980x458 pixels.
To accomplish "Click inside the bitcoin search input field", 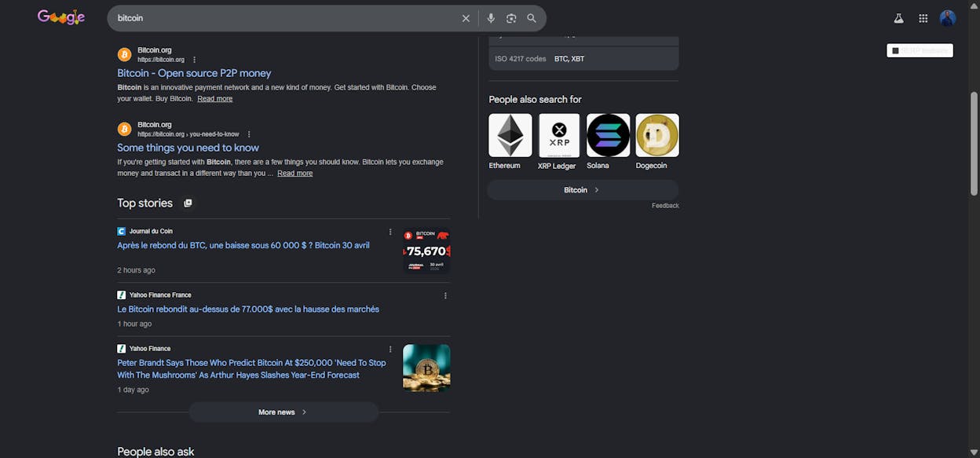I will coord(283,18).
